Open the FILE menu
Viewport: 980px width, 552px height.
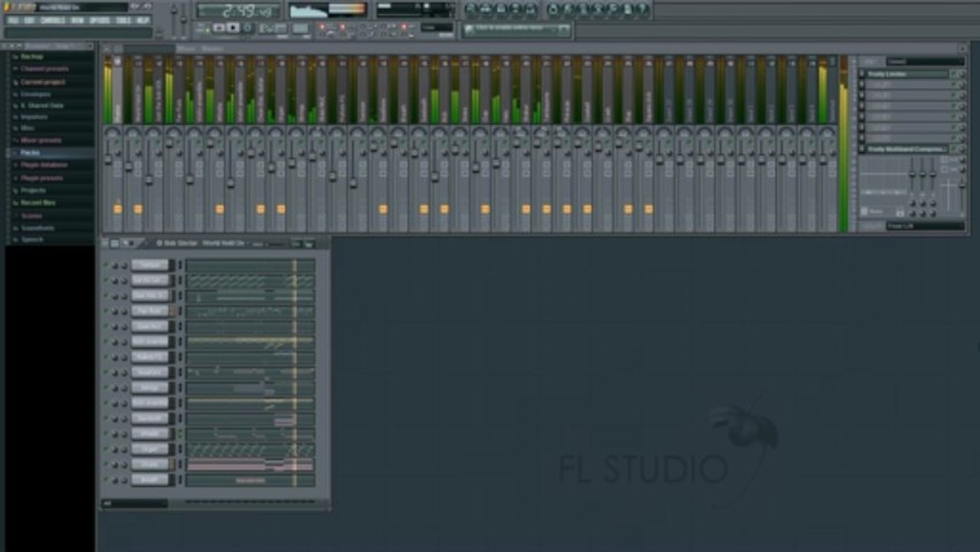(x=13, y=20)
